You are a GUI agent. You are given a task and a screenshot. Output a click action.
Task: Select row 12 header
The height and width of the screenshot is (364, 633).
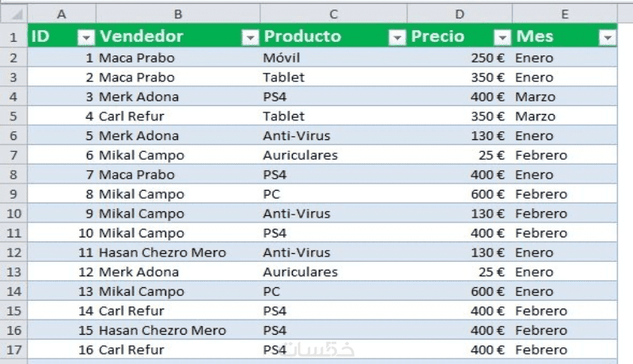point(13,252)
